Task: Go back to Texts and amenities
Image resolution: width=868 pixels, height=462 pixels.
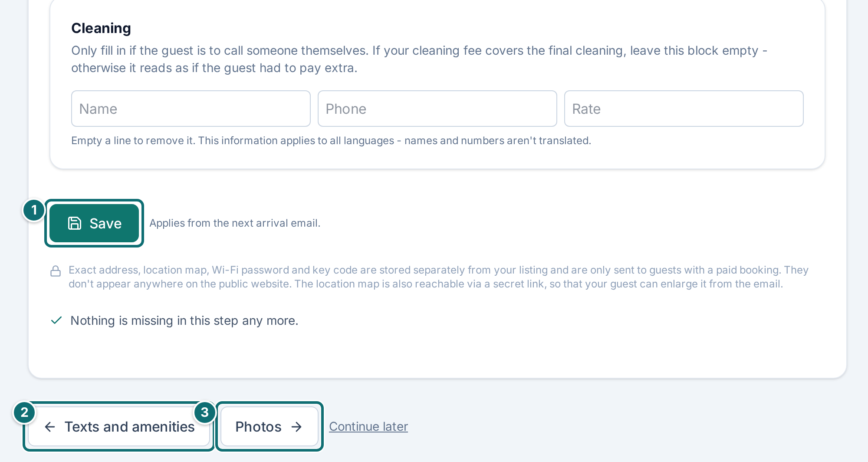Action: coord(119,426)
